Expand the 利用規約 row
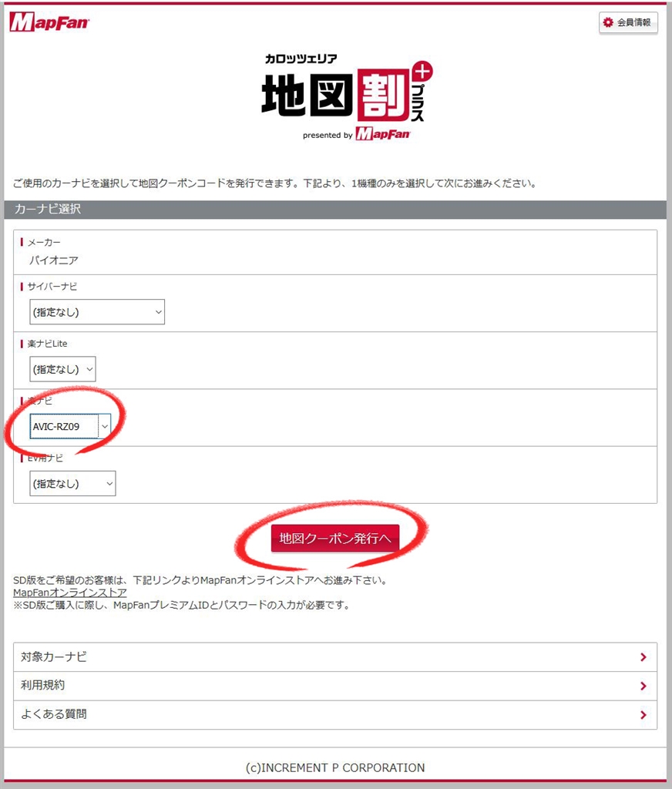Viewport: 672px width, 789px height. point(335,686)
